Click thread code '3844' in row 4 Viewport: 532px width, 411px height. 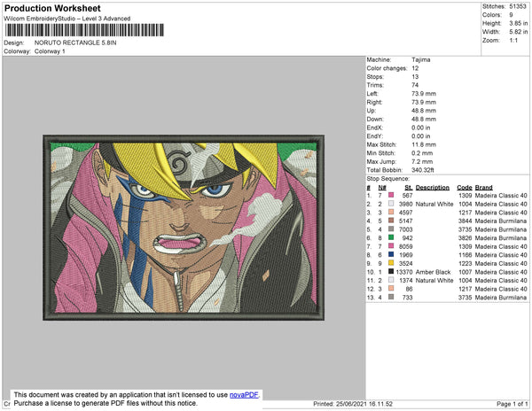click(x=465, y=221)
